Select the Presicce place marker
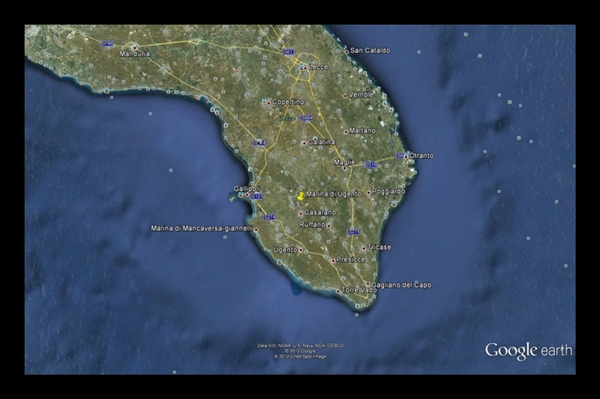600x399 pixels. point(333,261)
